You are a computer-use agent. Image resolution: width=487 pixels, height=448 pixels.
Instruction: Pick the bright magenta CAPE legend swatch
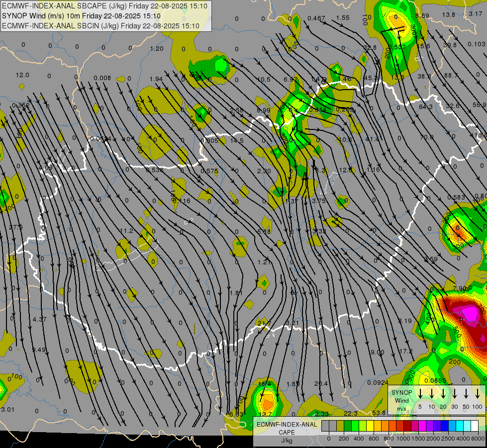[422, 426]
